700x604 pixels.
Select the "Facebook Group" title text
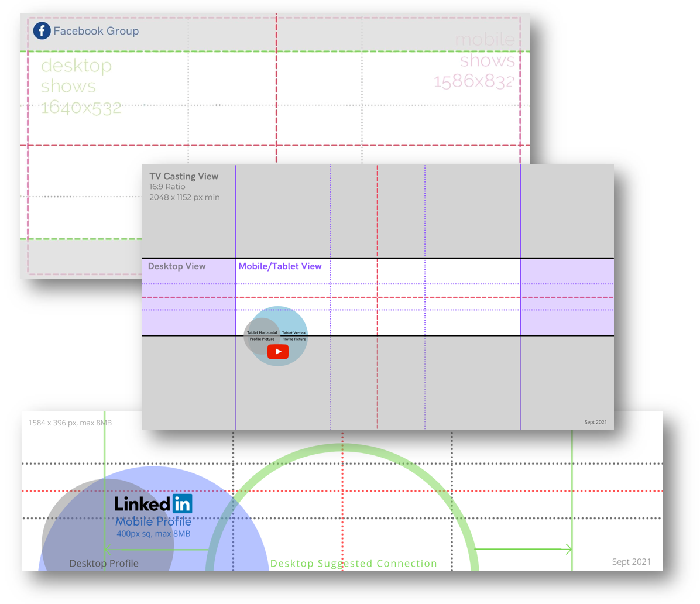(x=96, y=31)
